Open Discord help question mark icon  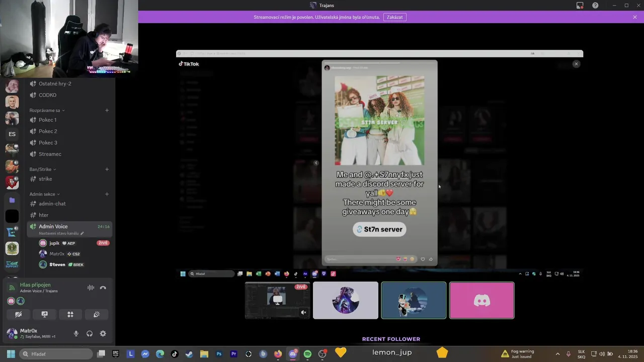click(595, 6)
